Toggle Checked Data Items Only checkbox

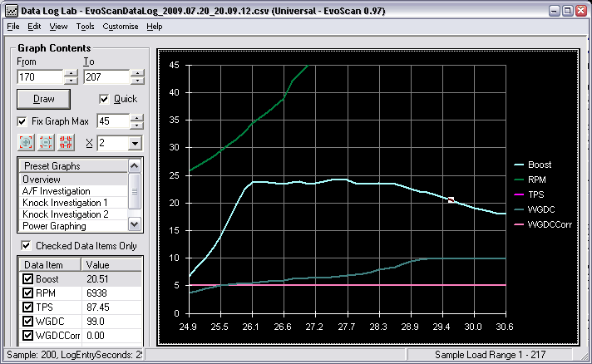[x=26, y=246]
